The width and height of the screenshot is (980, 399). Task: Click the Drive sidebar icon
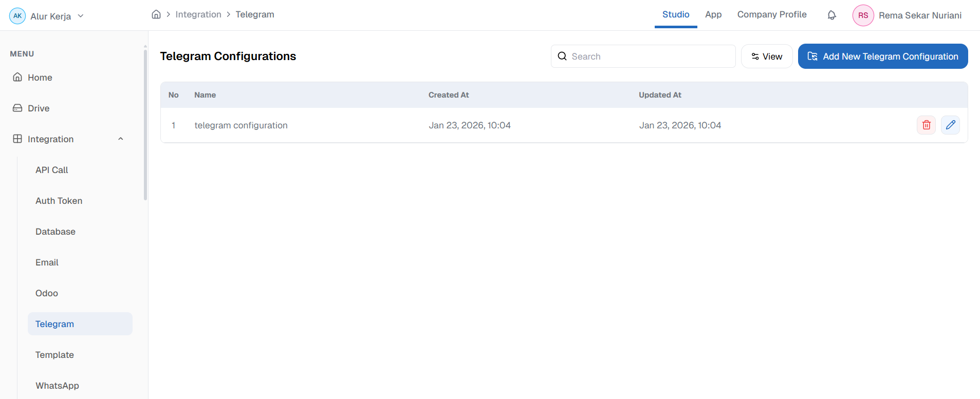tap(17, 108)
